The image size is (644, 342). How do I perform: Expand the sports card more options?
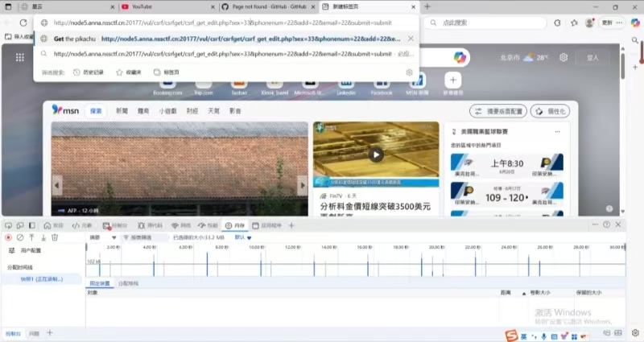(557, 132)
